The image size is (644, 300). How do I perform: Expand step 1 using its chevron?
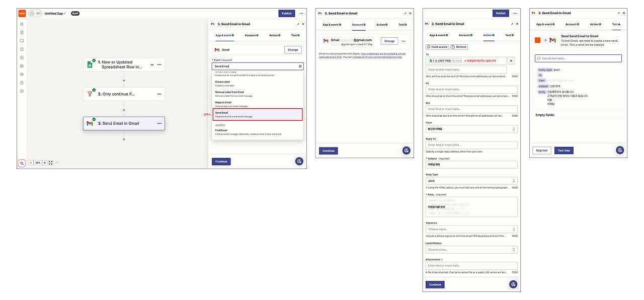(x=152, y=64)
